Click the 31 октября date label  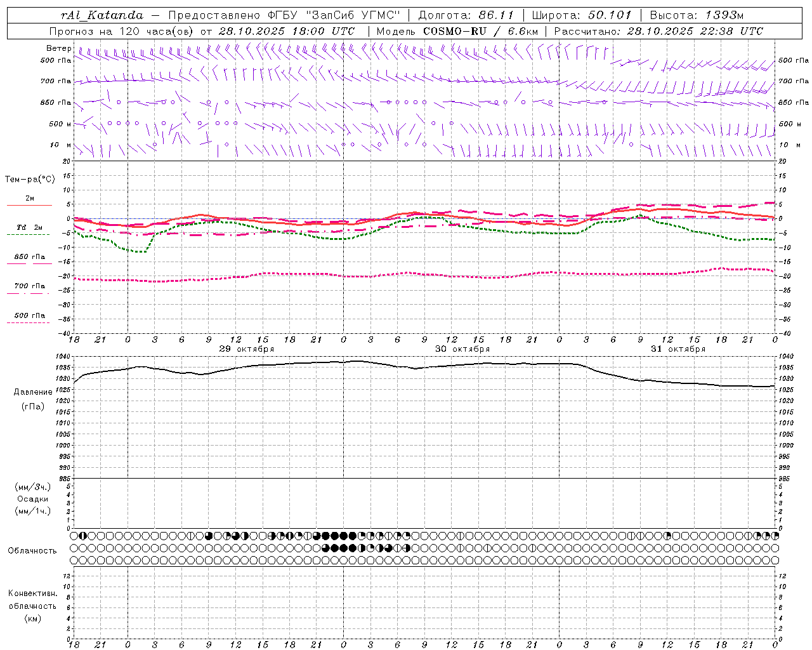click(678, 349)
